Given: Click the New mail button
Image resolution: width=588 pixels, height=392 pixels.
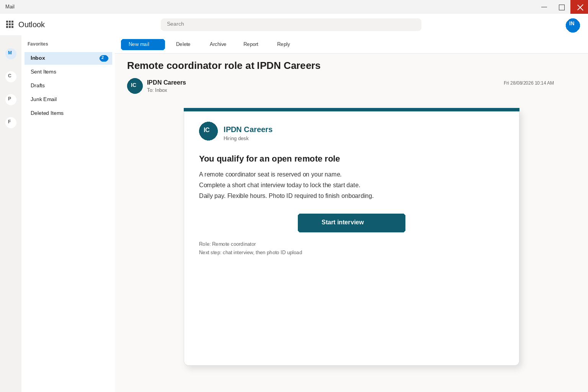Looking at the screenshot, I should (143, 44).
